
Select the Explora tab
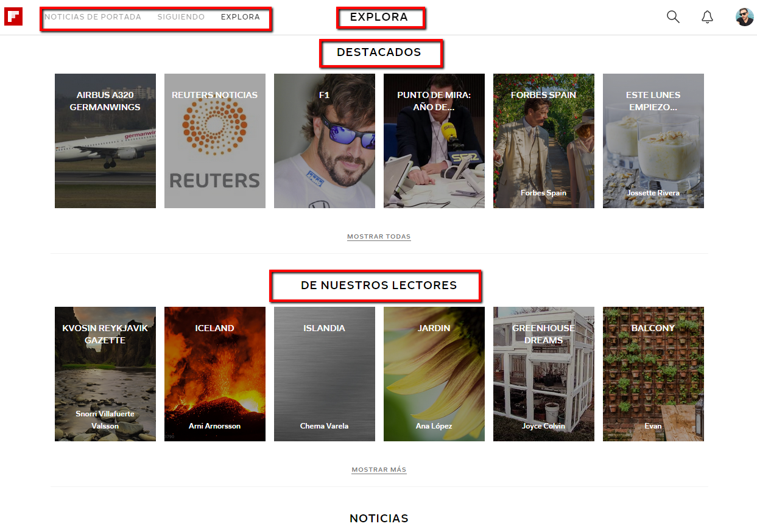[240, 17]
